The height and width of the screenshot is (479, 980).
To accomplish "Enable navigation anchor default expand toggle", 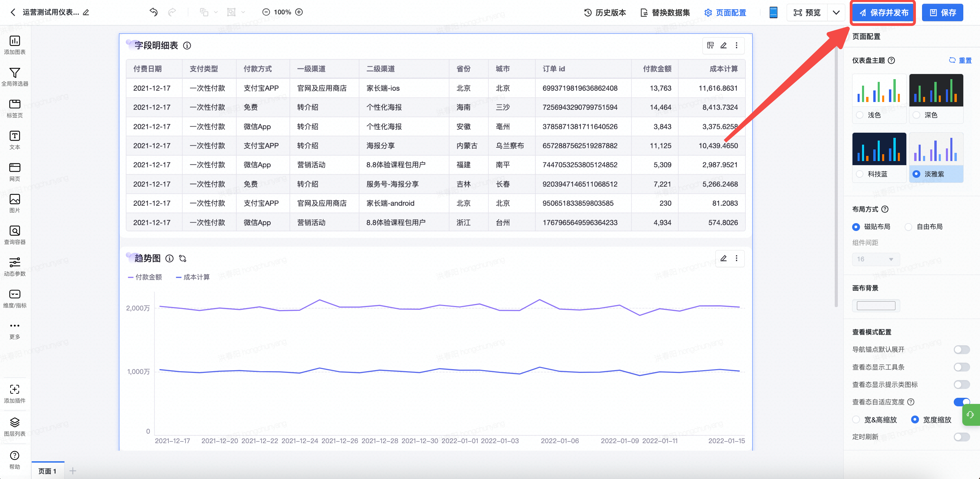I will (961, 350).
